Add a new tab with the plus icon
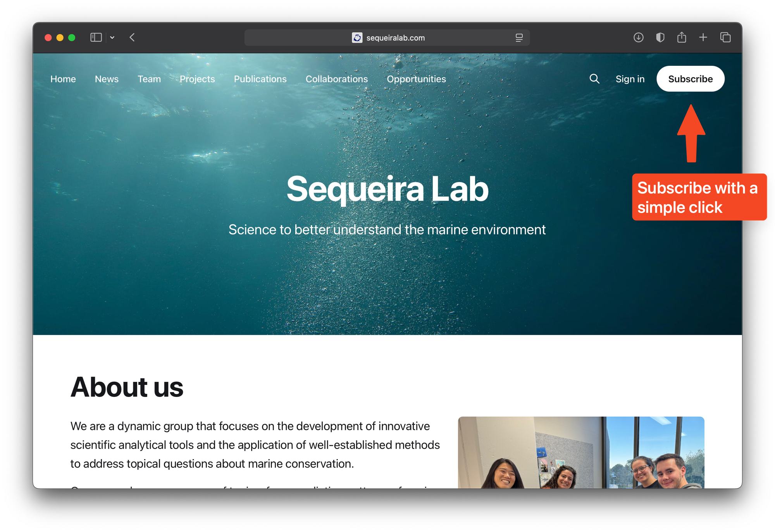 click(x=703, y=38)
